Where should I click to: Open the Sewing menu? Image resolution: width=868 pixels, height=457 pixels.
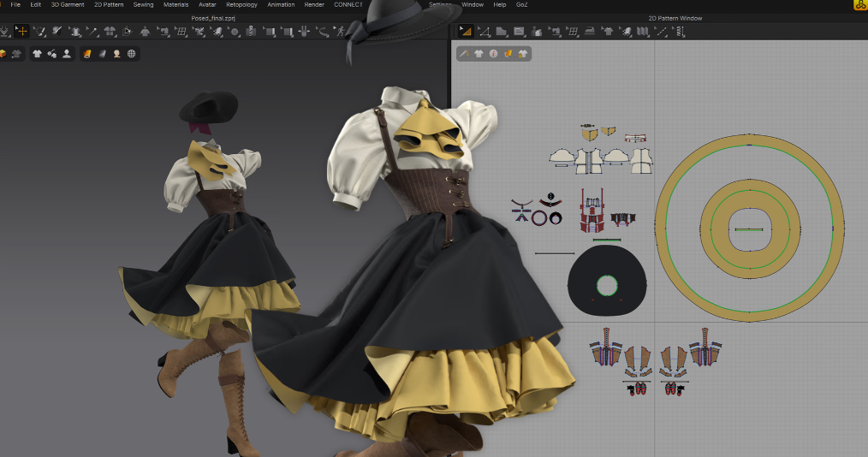143,4
